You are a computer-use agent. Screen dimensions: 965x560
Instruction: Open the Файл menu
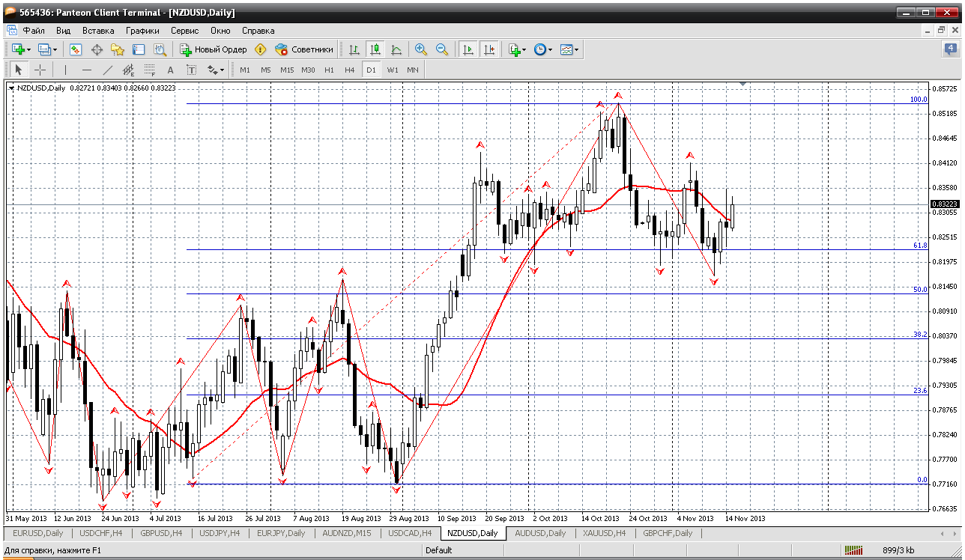pyautogui.click(x=34, y=31)
